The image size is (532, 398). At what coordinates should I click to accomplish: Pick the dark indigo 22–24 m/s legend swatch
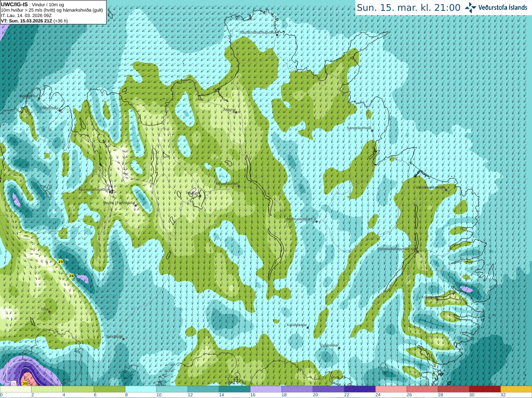[360, 389]
